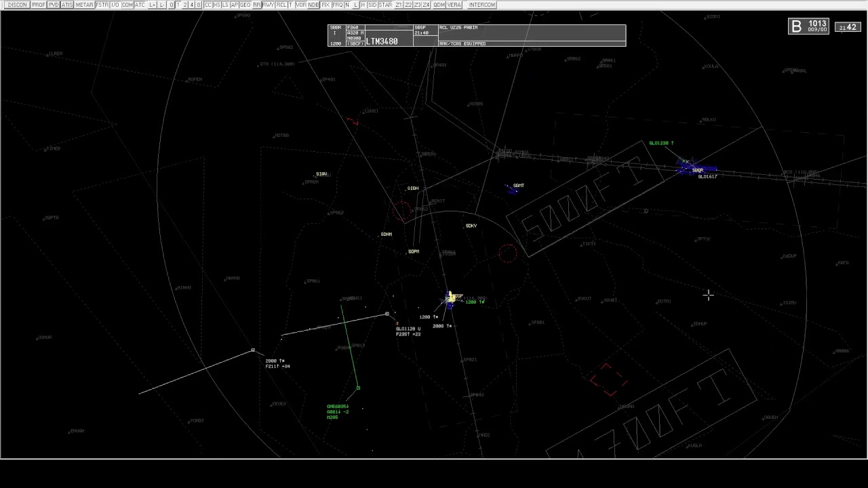Toggle the NDB display button

point(313,5)
